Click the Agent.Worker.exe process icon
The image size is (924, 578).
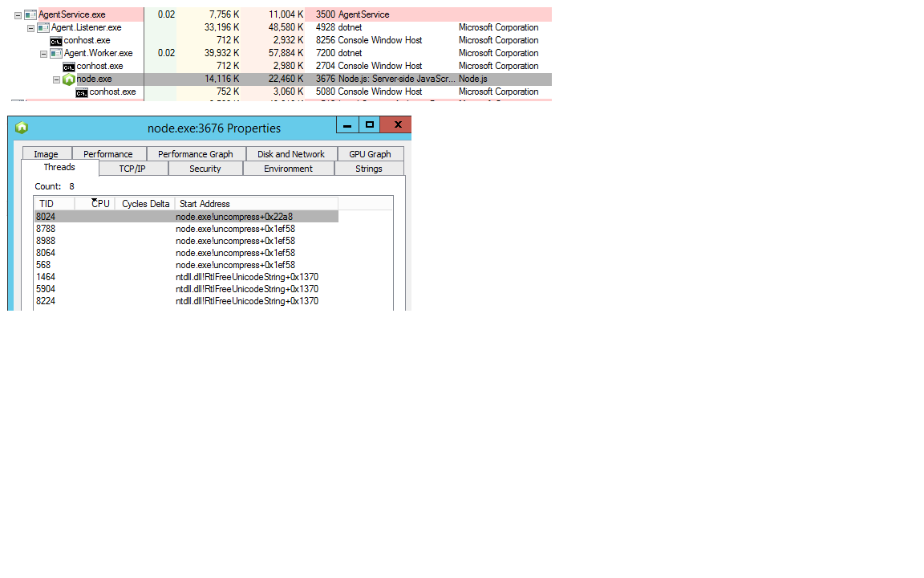click(x=57, y=54)
